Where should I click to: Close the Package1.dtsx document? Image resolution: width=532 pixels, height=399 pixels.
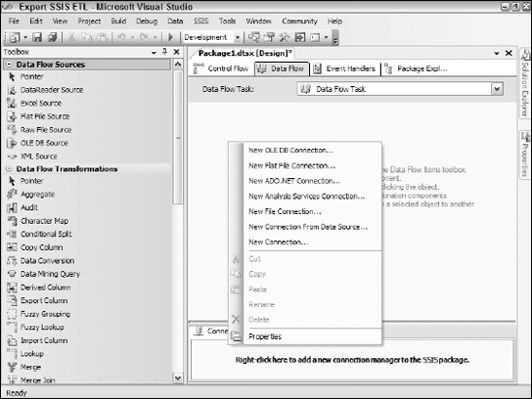pyautogui.click(x=509, y=53)
